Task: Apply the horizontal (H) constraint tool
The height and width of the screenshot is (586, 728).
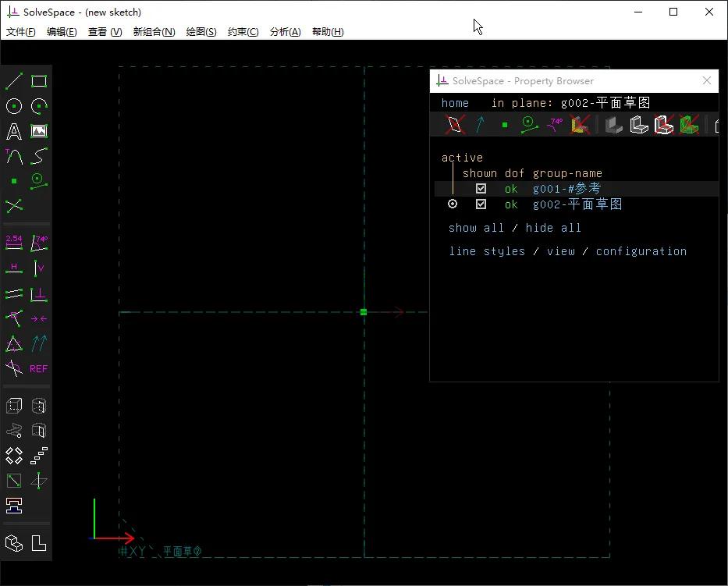Action: point(14,268)
